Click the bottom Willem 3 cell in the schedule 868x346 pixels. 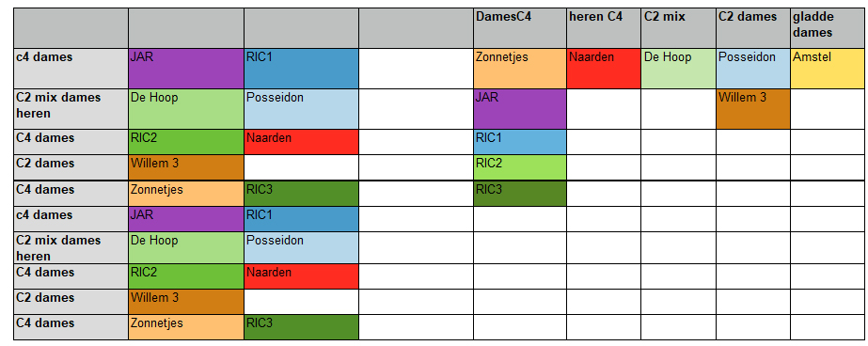click(x=186, y=302)
